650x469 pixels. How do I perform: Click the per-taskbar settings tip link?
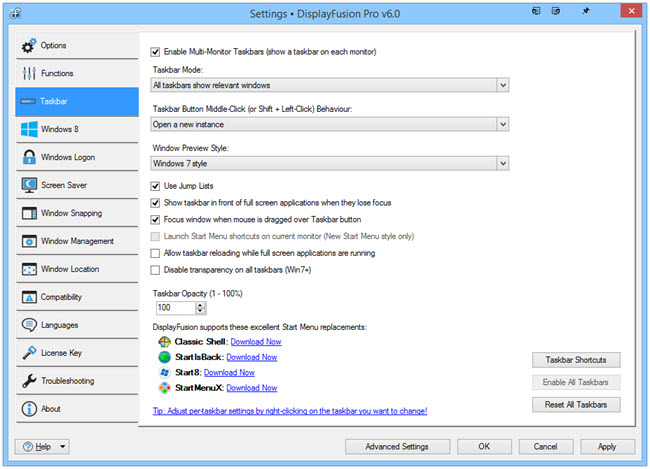click(290, 411)
